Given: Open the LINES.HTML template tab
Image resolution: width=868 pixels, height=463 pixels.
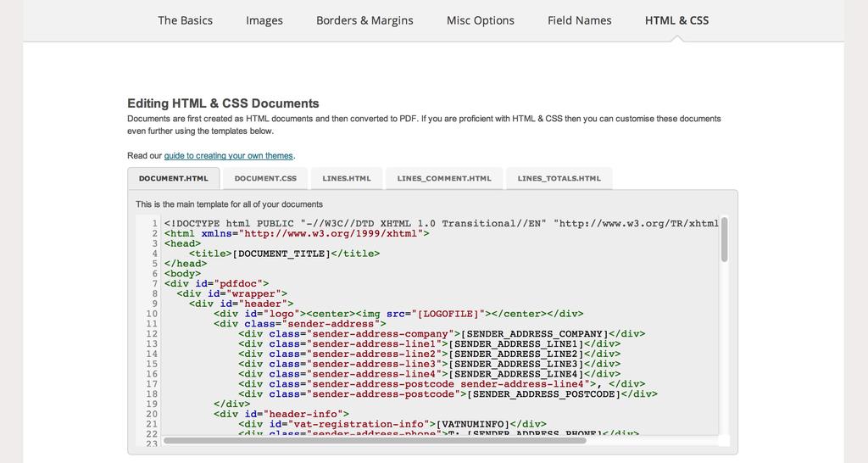Looking at the screenshot, I should point(347,179).
